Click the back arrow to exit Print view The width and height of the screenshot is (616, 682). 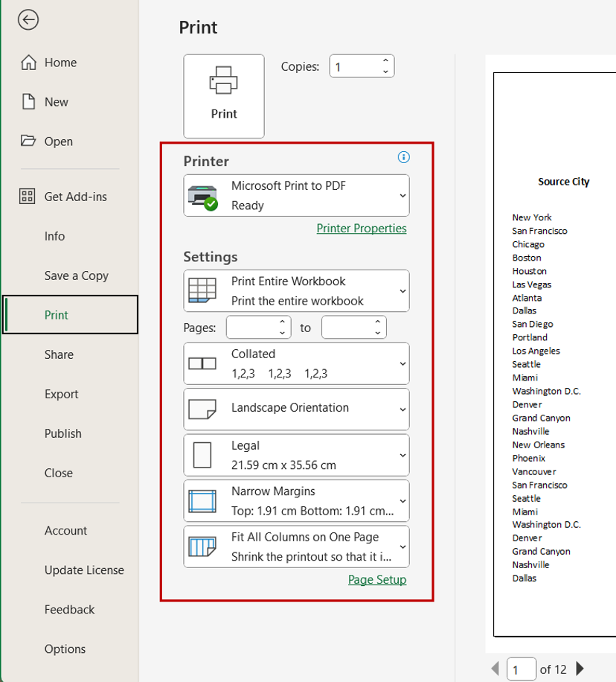[28, 20]
